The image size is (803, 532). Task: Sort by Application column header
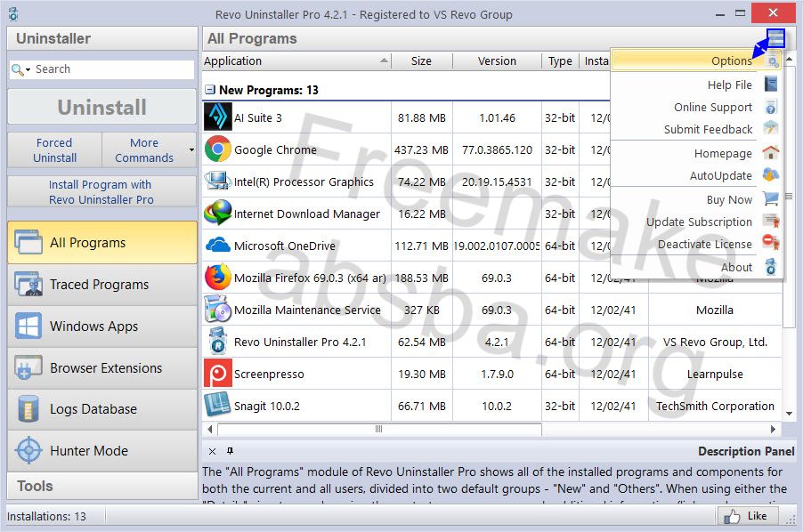[296, 60]
